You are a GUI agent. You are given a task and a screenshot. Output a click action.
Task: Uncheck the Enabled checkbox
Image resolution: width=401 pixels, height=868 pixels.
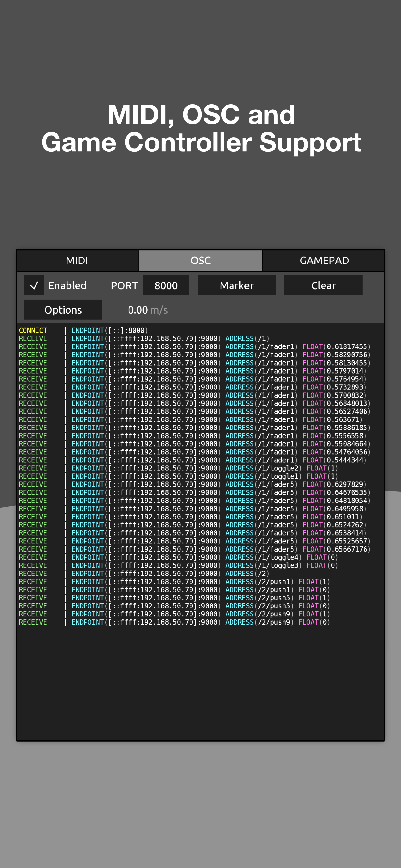coord(34,285)
